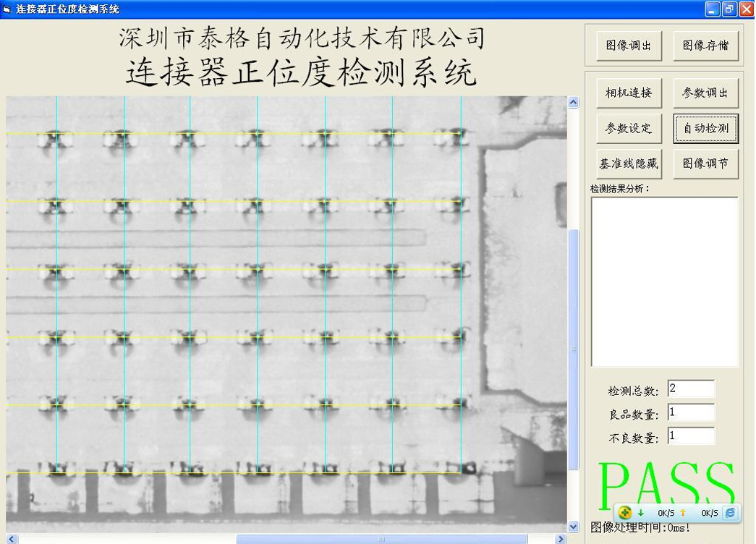Click the orange upload arrow in speed widget

pos(683,513)
